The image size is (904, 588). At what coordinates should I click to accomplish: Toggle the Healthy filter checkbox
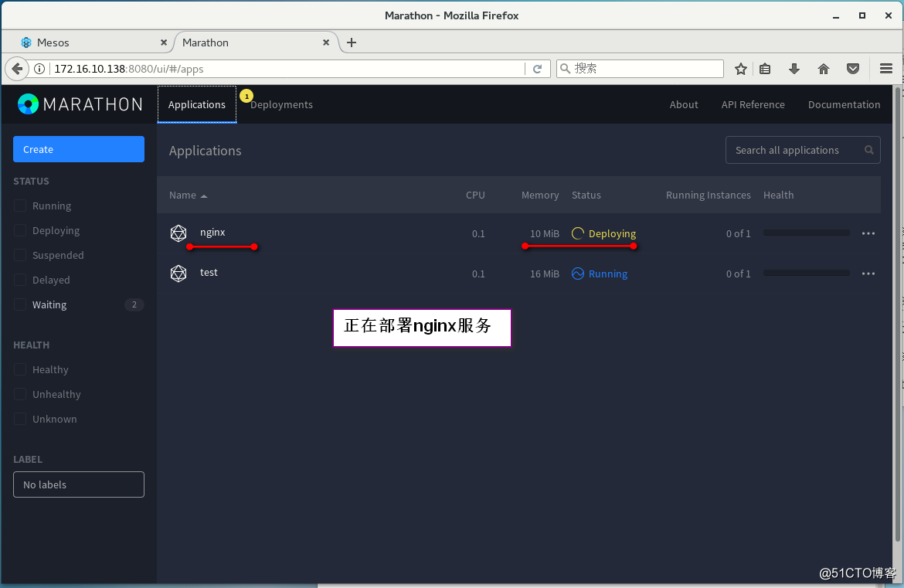pos(20,369)
